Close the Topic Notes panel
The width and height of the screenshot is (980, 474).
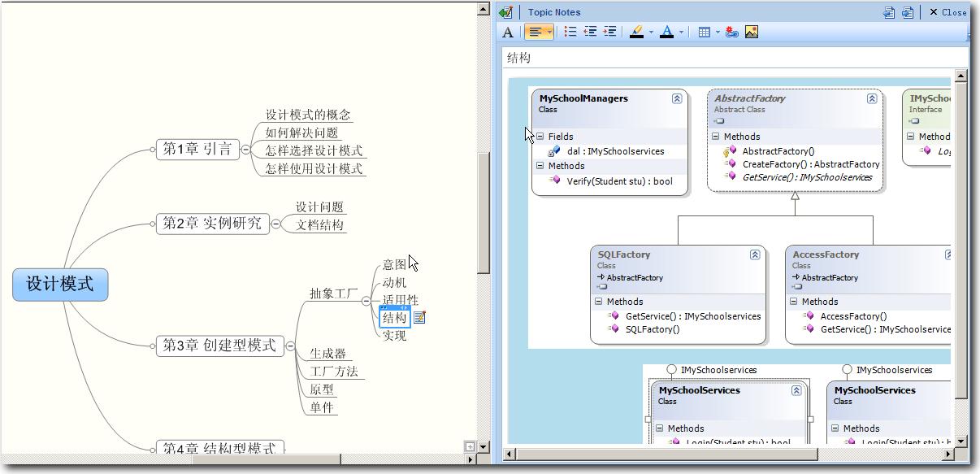(947, 12)
